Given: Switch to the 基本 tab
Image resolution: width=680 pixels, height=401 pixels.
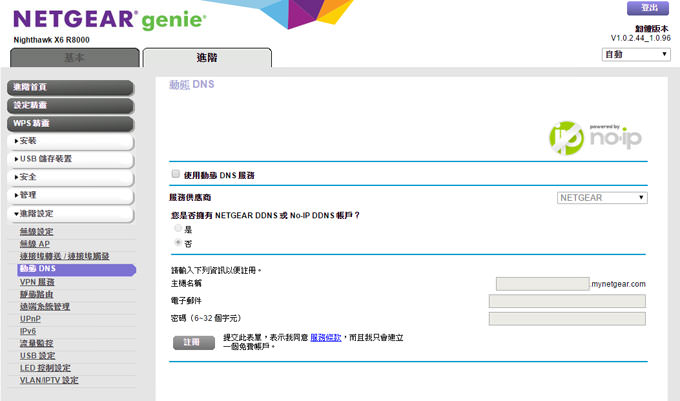Looking at the screenshot, I should 75,58.
